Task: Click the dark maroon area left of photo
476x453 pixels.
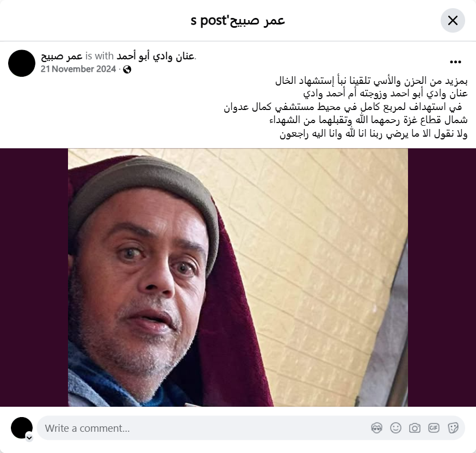Action: click(34, 277)
